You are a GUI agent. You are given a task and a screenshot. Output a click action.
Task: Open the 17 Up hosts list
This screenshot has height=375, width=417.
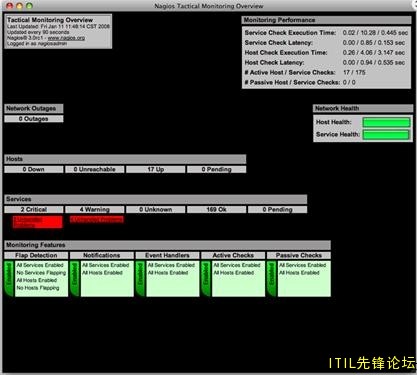(x=156, y=169)
